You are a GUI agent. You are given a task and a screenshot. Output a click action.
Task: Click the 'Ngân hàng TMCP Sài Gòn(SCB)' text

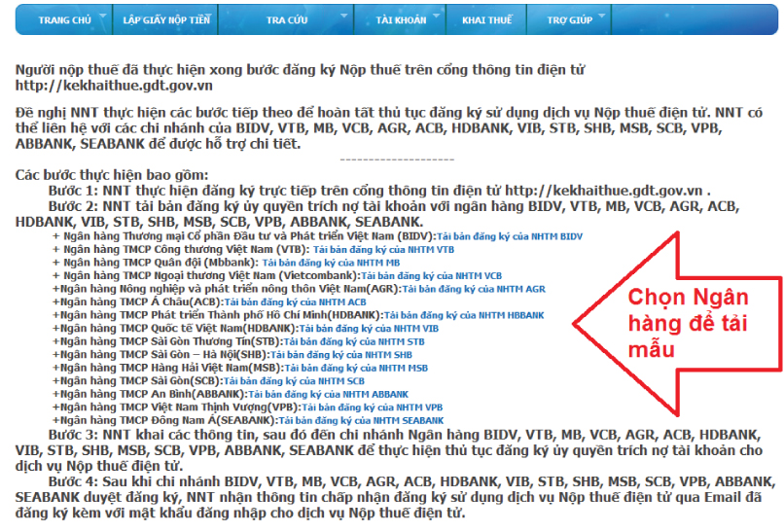(139, 381)
